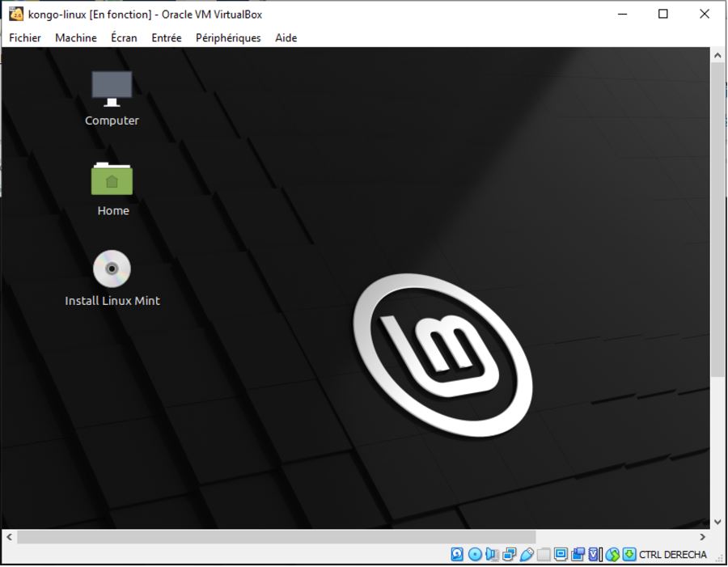728x567 pixels.
Task: Open the Écran menu
Action: click(x=124, y=38)
